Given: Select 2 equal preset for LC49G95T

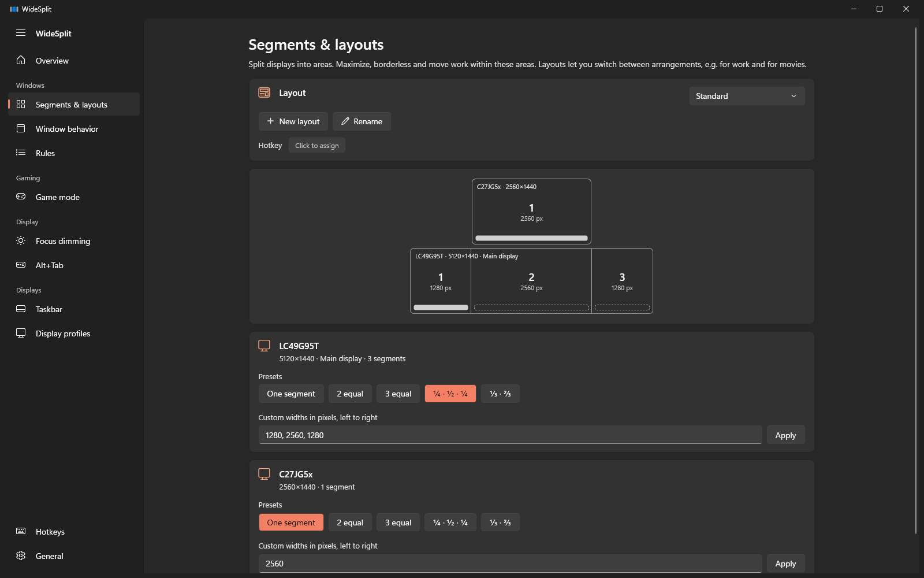Looking at the screenshot, I should (350, 394).
